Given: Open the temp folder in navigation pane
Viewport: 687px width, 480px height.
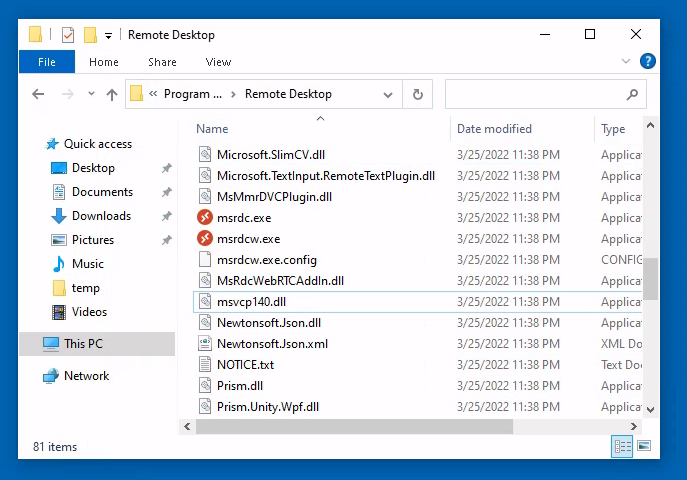Looking at the screenshot, I should click(85, 288).
